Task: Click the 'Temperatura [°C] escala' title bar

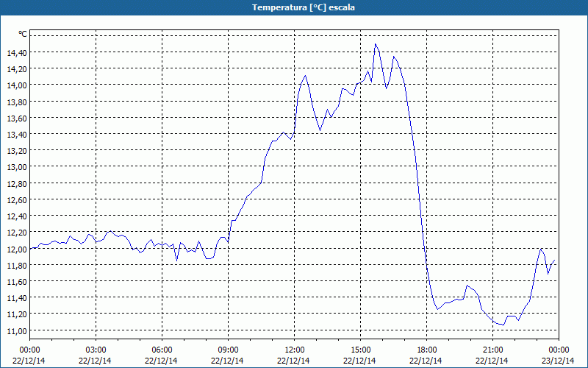Action: [294, 7]
